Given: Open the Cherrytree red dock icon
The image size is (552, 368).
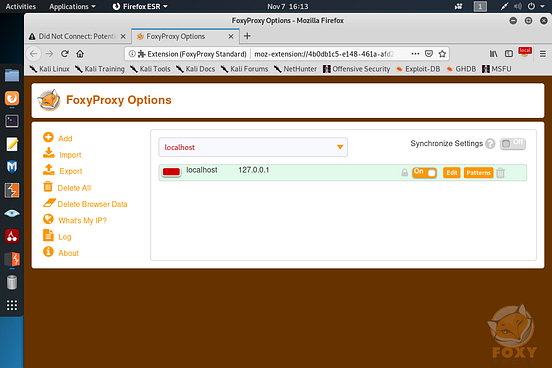Looking at the screenshot, I should [12, 236].
